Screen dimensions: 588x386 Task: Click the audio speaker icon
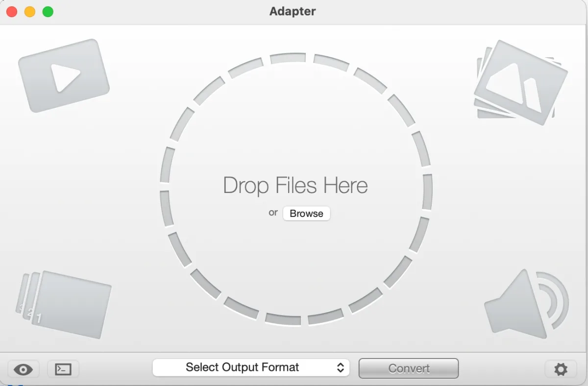526,304
